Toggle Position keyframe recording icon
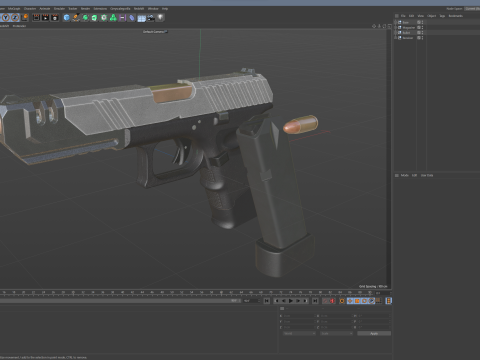Viewport: 480px width, 360px height. pos(350,301)
